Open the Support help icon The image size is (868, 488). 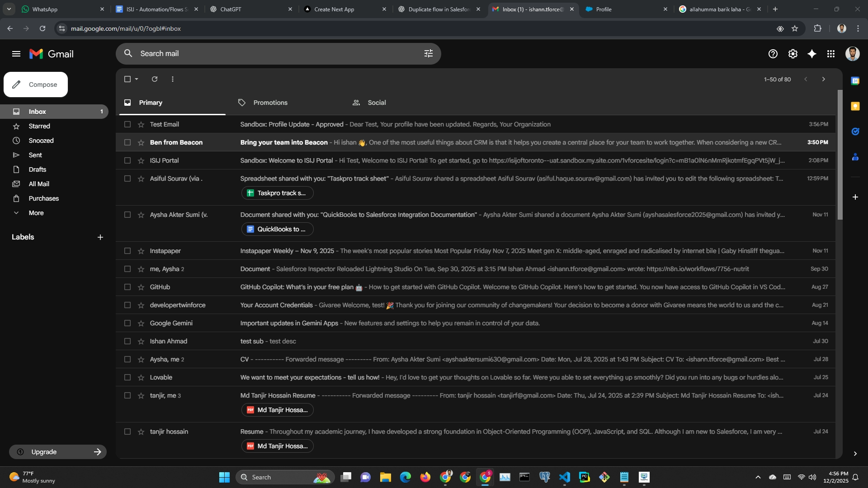click(773, 54)
